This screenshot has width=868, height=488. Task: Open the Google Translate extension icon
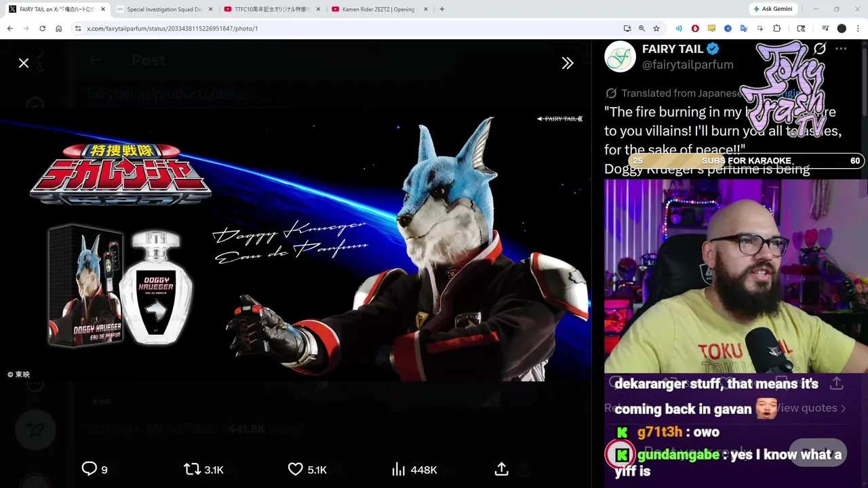[744, 28]
